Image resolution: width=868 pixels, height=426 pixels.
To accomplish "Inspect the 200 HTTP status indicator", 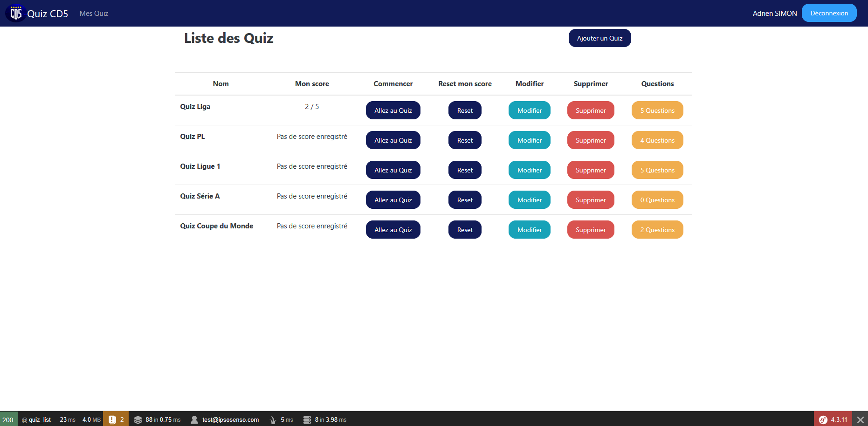I will coord(8,419).
